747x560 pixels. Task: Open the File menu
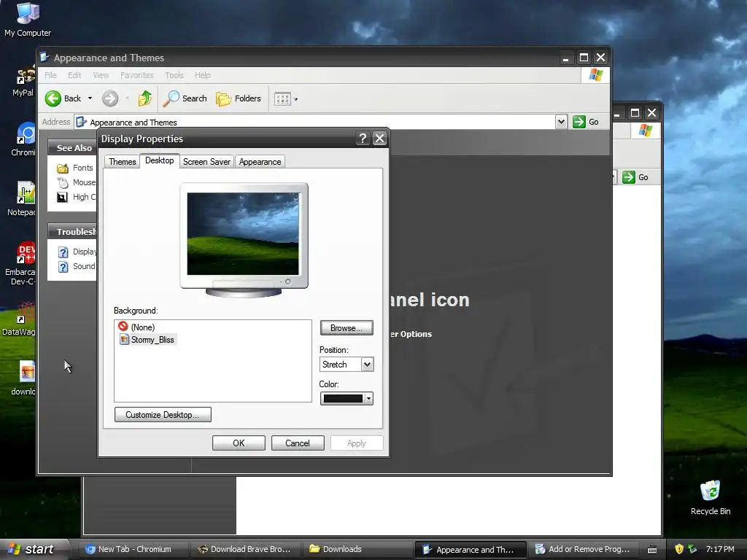[x=50, y=75]
